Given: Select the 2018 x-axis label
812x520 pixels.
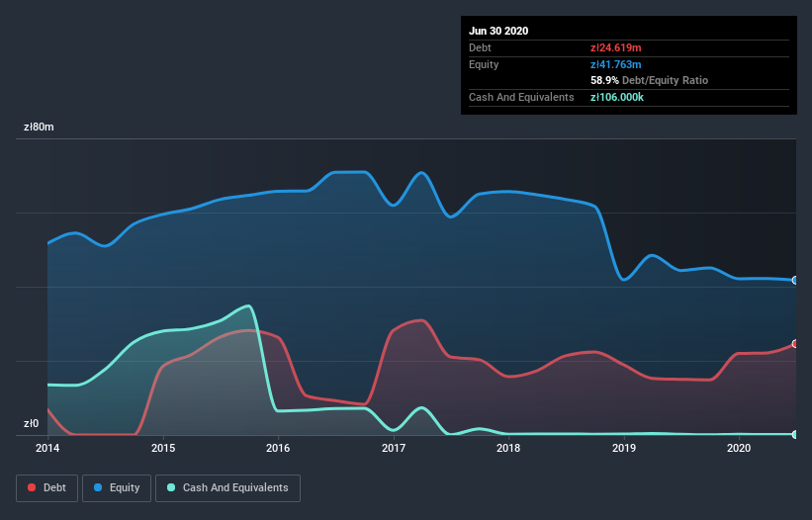Looking at the screenshot, I should pos(508,448).
